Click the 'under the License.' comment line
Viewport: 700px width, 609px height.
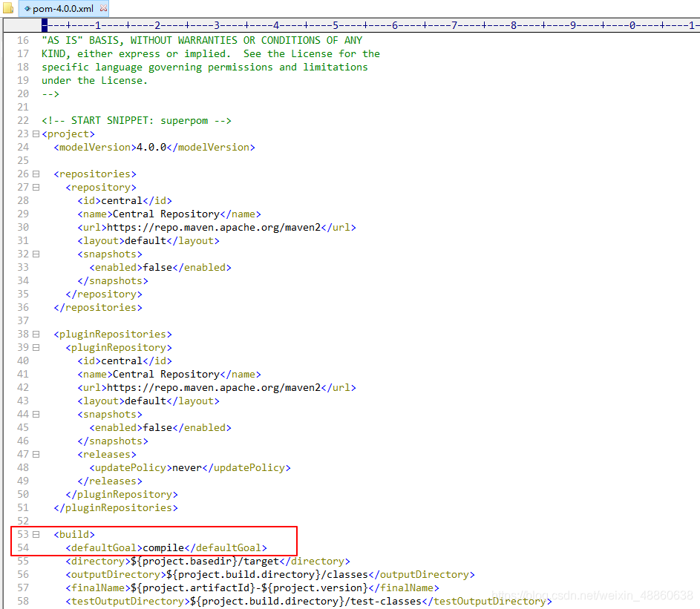click(x=94, y=80)
